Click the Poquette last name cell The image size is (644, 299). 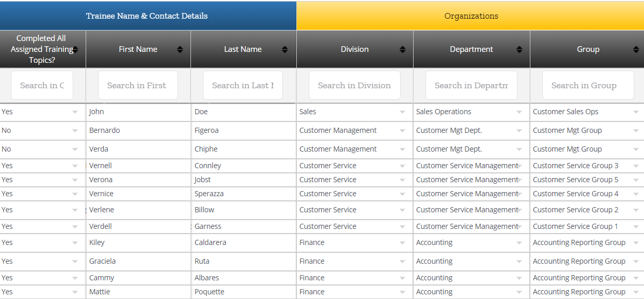[244, 292]
